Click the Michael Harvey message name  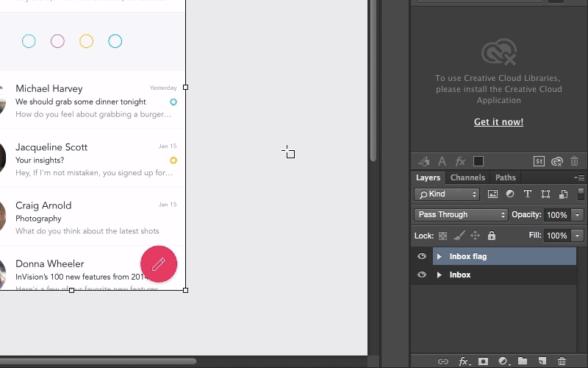click(x=49, y=88)
